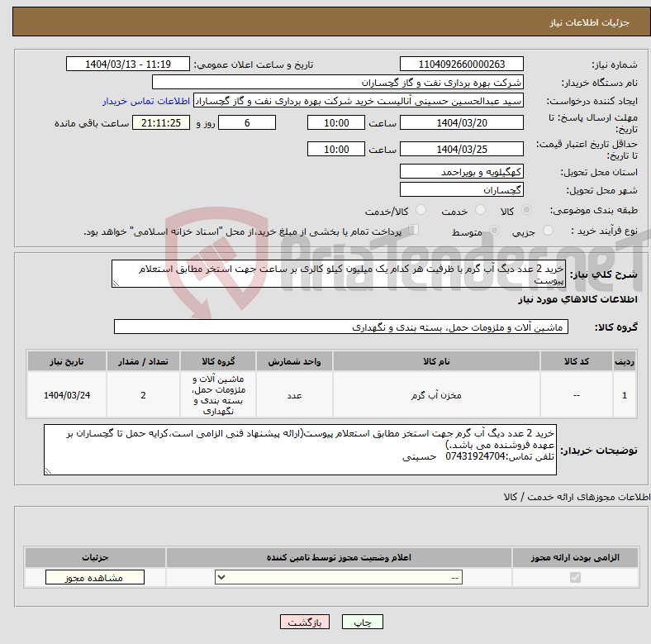The width and height of the screenshot is (651, 644).
Task: Click the بازگشت back button
Action: tap(305, 622)
